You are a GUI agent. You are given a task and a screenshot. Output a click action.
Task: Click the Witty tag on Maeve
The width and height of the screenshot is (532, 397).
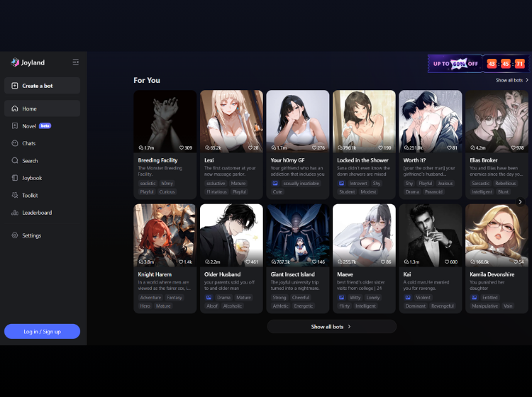coord(355,297)
